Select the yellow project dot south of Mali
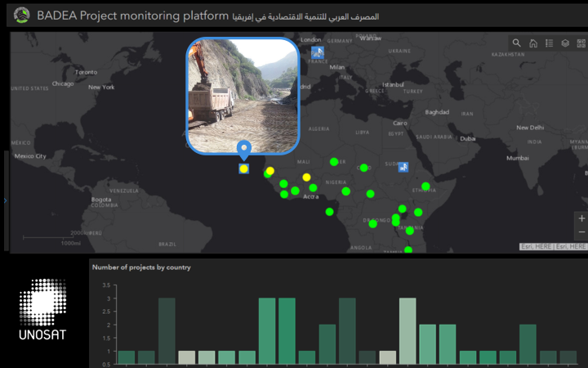This screenshot has width=588, height=368. pos(306,177)
